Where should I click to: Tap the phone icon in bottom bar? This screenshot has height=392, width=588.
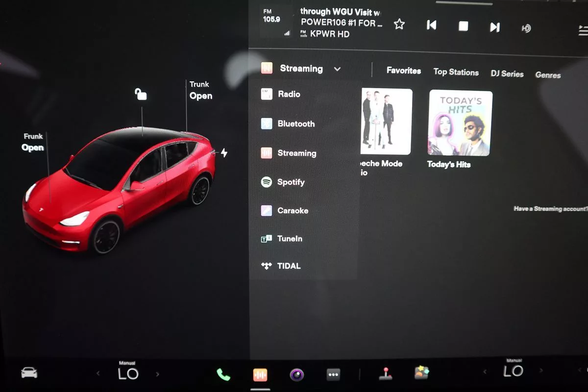[x=223, y=374]
